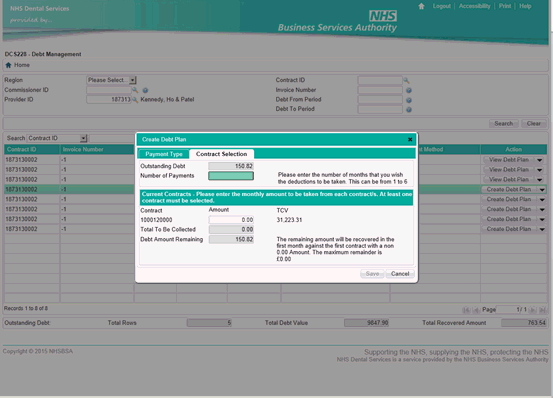Click the Invoice Number info icon
This screenshot has height=398, width=553.
pyautogui.click(x=409, y=90)
